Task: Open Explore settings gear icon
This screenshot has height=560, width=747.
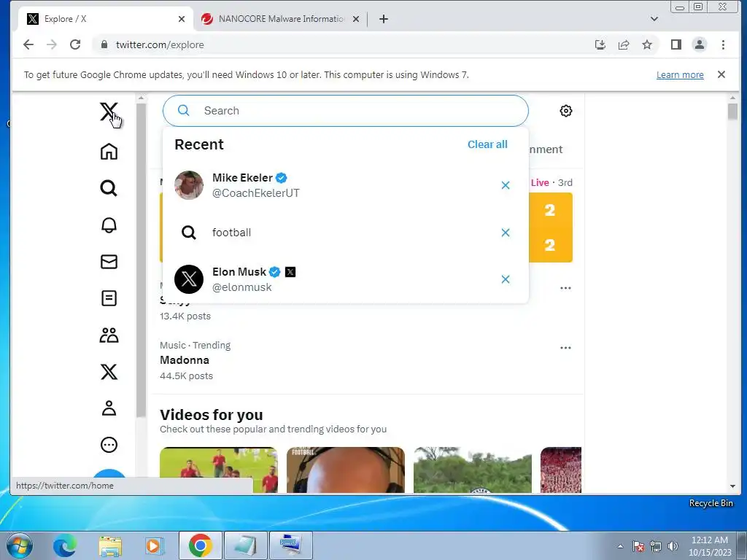Action: pos(565,111)
